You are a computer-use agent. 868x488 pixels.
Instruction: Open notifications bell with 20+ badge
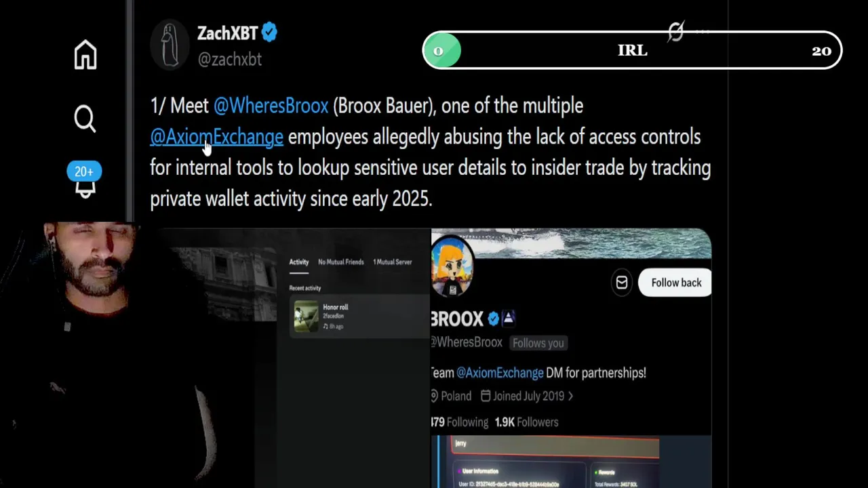(x=85, y=181)
